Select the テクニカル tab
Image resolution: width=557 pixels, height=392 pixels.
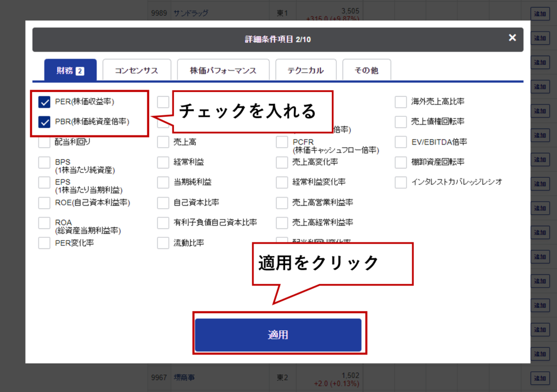(x=305, y=71)
